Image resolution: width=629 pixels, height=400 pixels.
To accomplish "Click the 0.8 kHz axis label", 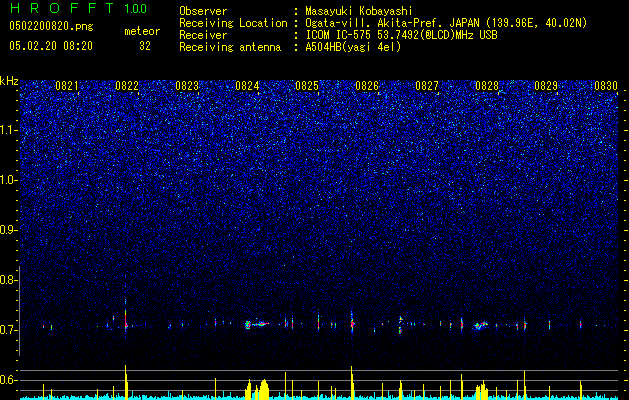I will point(9,280).
